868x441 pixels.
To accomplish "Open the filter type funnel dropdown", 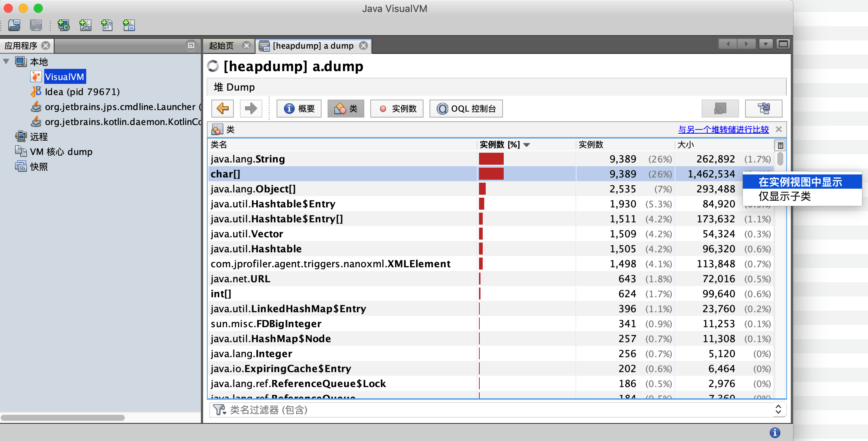I will (220, 410).
